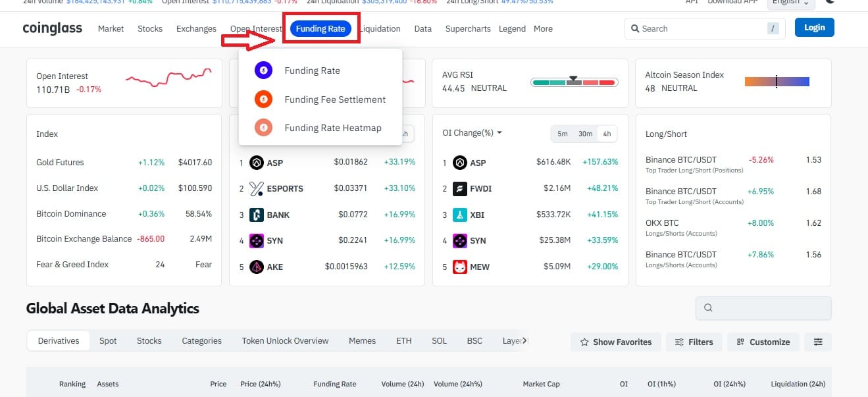
Task: Click the ASP coin icon in the price gainers list
Action: coord(257,163)
